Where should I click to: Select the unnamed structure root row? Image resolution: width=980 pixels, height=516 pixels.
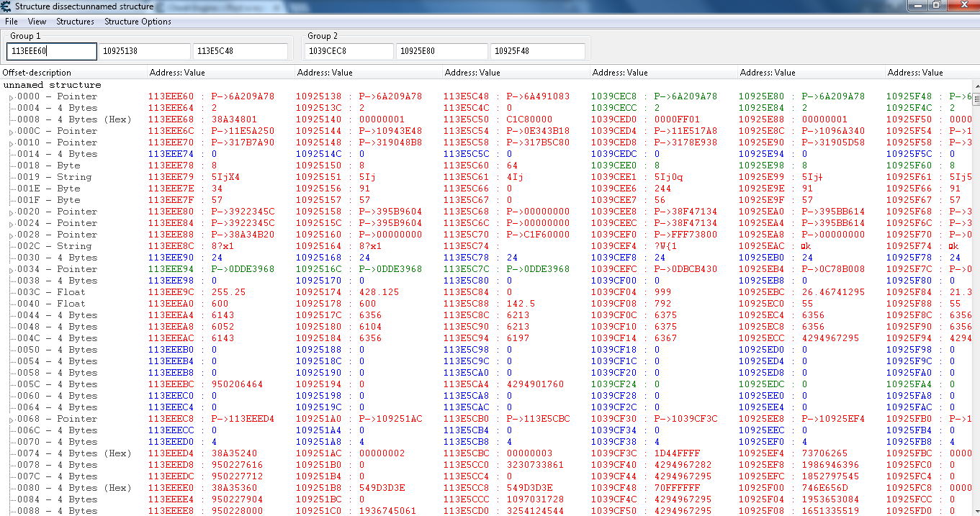[52, 85]
